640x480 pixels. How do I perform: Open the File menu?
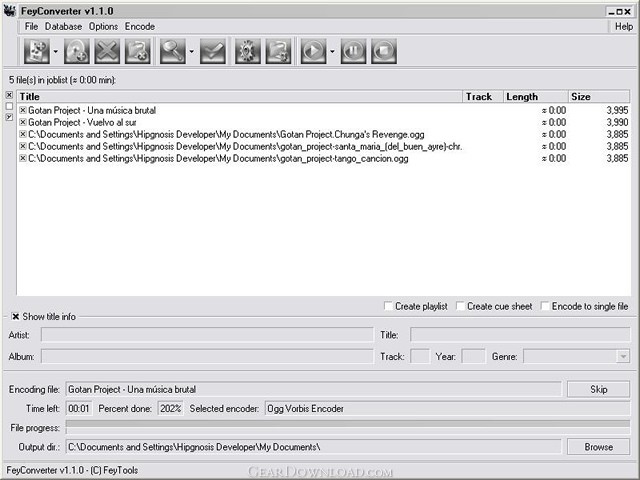[31, 27]
